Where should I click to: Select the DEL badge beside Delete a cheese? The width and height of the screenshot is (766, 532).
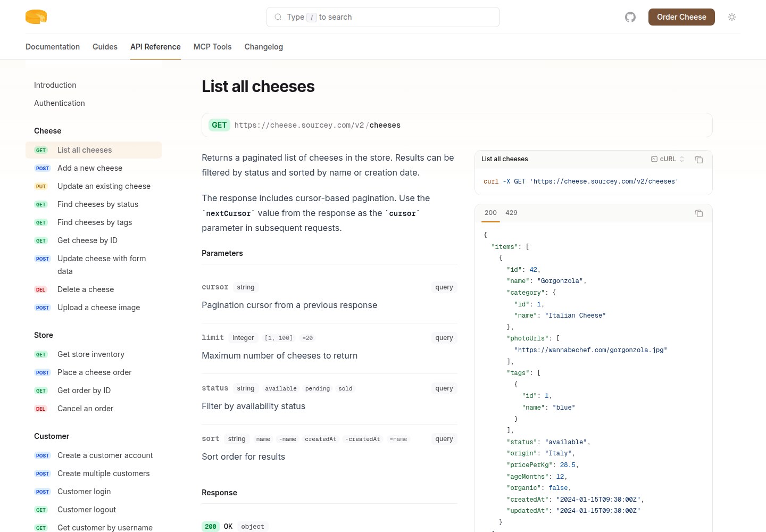(x=41, y=289)
